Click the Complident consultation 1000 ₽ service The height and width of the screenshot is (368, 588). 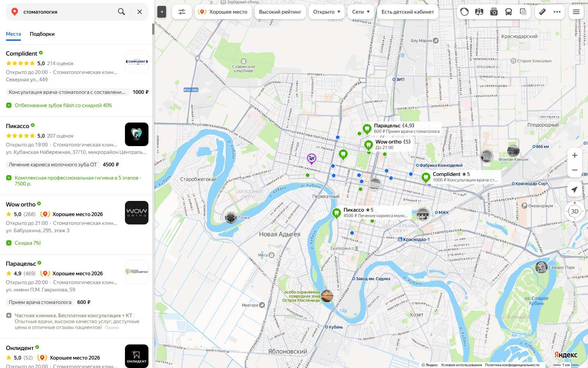tap(68, 92)
